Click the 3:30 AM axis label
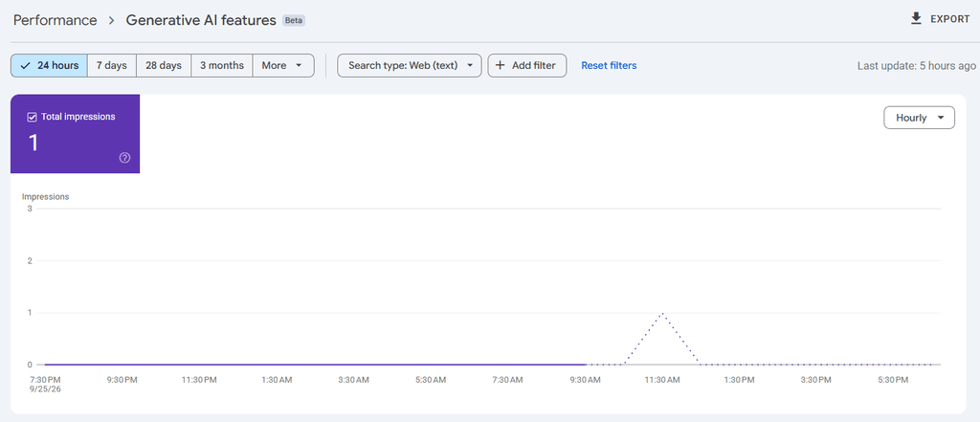This screenshot has width=980, height=422. click(x=354, y=380)
